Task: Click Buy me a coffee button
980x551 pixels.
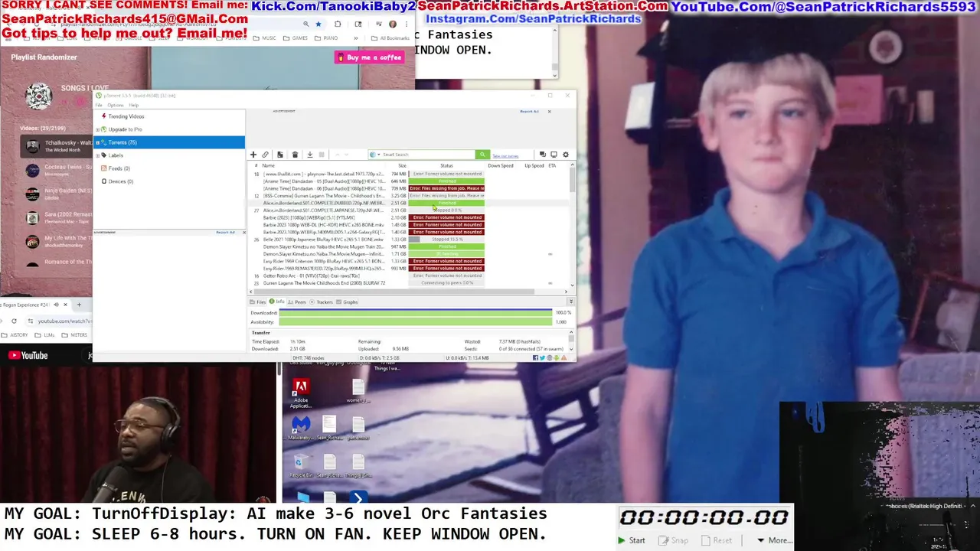Action: point(370,57)
